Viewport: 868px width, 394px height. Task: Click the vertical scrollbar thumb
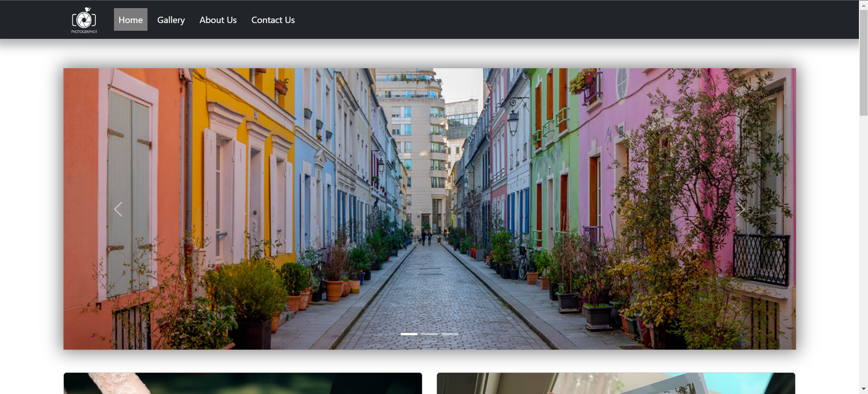tap(863, 62)
